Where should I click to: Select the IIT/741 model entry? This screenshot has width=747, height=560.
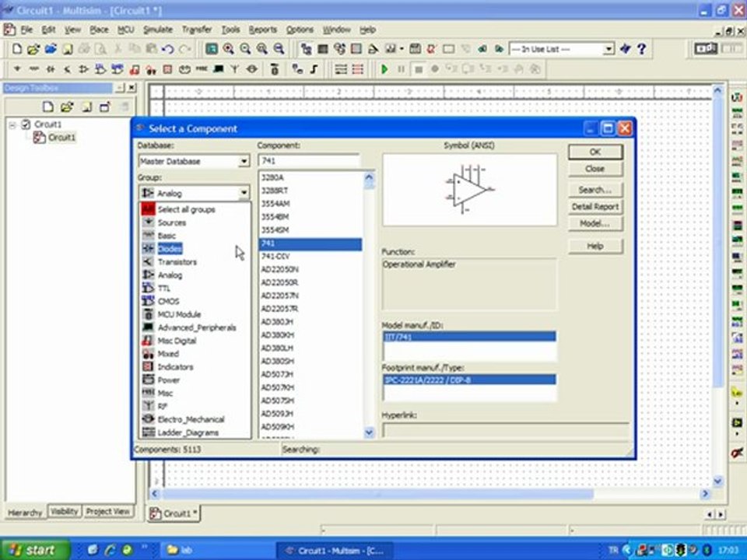pos(469,337)
